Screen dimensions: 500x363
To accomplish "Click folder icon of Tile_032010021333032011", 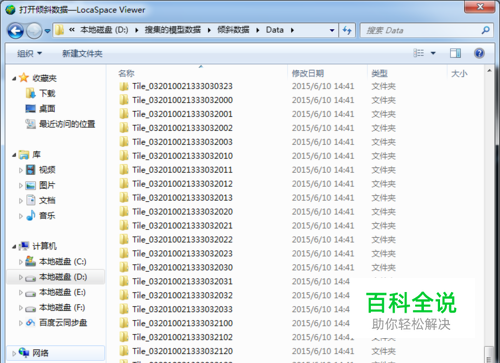I will pyautogui.click(x=124, y=170).
